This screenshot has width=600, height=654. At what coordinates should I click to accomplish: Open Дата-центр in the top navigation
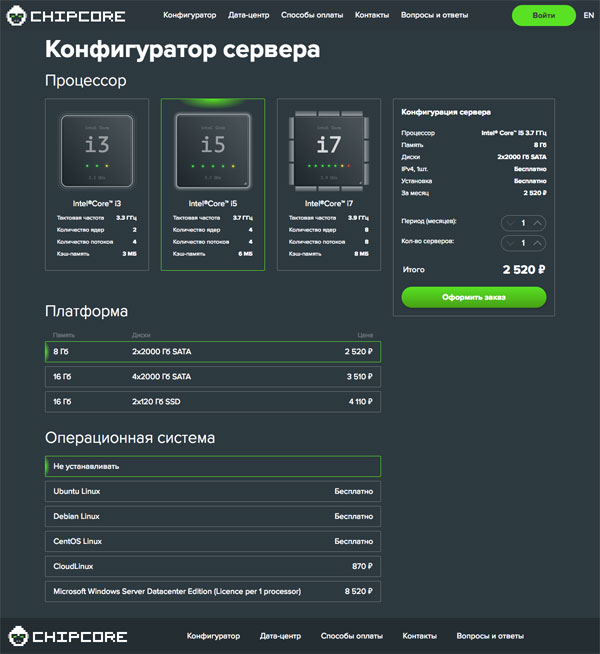pos(249,15)
